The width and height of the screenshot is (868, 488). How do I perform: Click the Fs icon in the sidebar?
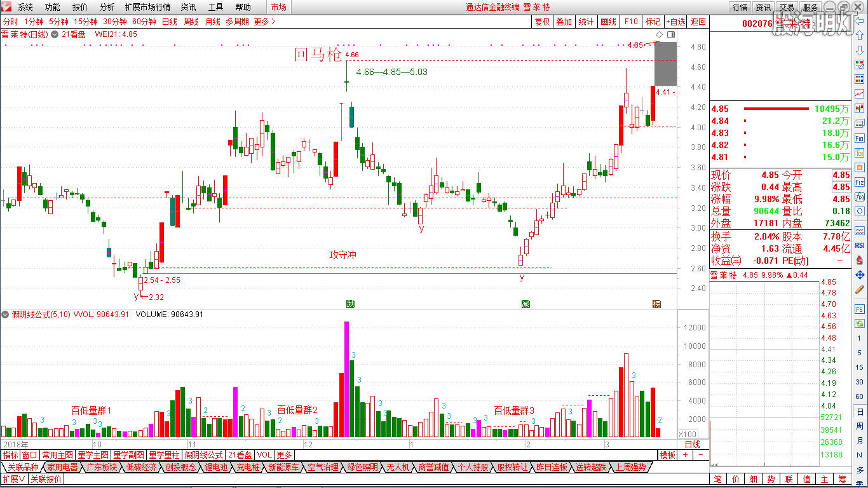860,309
